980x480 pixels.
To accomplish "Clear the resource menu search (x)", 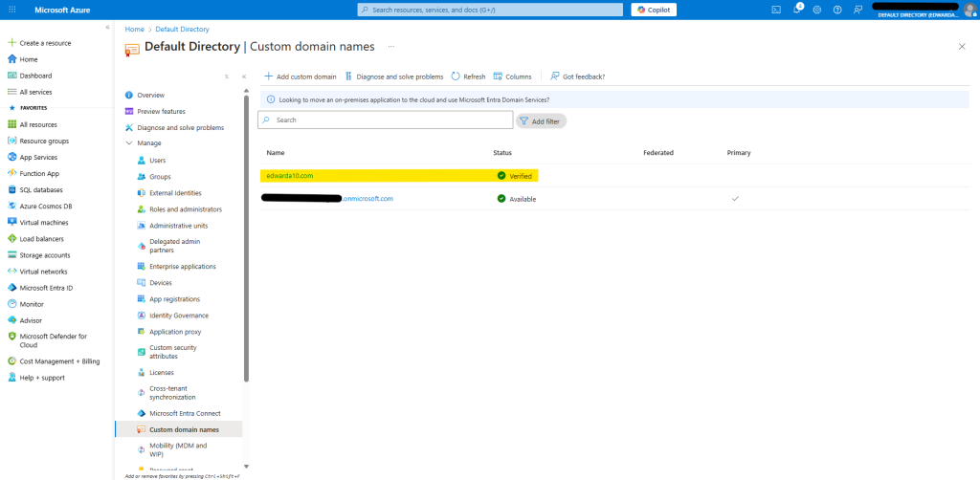I will click(x=226, y=76).
